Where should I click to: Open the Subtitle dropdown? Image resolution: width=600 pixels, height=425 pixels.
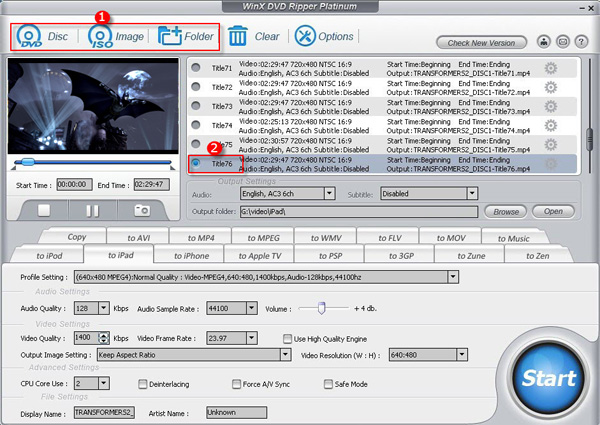(x=472, y=194)
